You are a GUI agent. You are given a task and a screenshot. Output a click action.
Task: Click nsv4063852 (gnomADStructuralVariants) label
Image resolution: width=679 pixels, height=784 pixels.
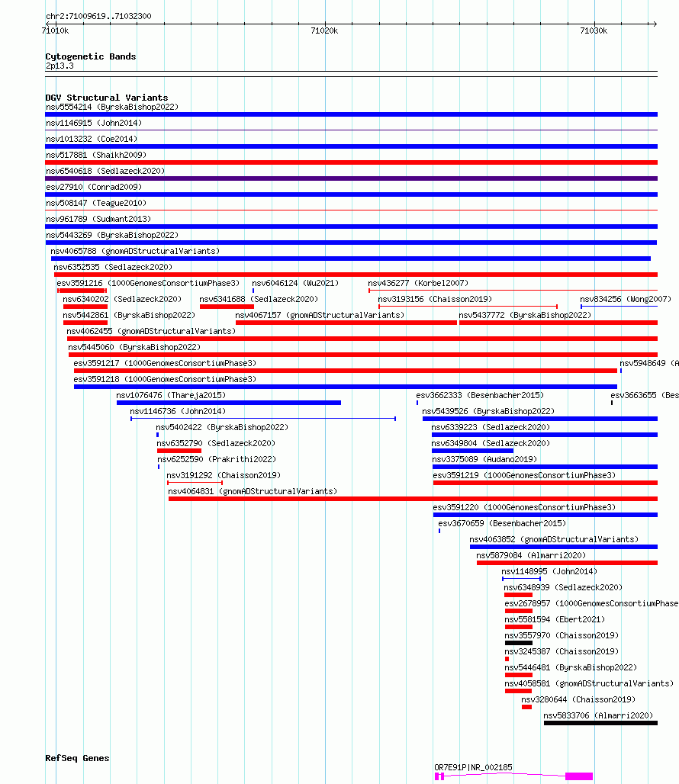coord(554,539)
